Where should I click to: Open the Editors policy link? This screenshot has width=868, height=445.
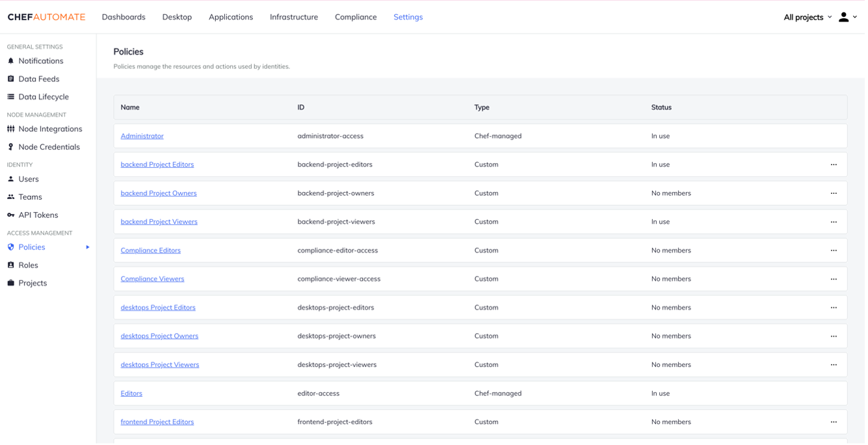(131, 394)
